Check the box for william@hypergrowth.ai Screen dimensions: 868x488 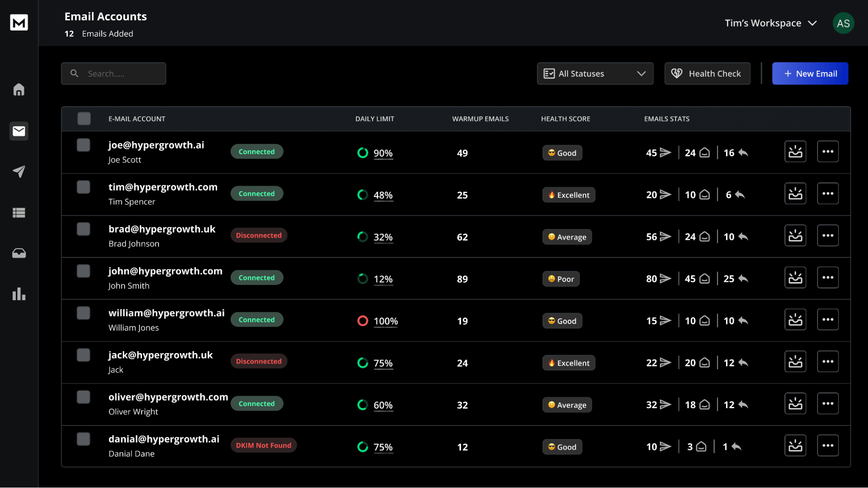pyautogui.click(x=83, y=313)
